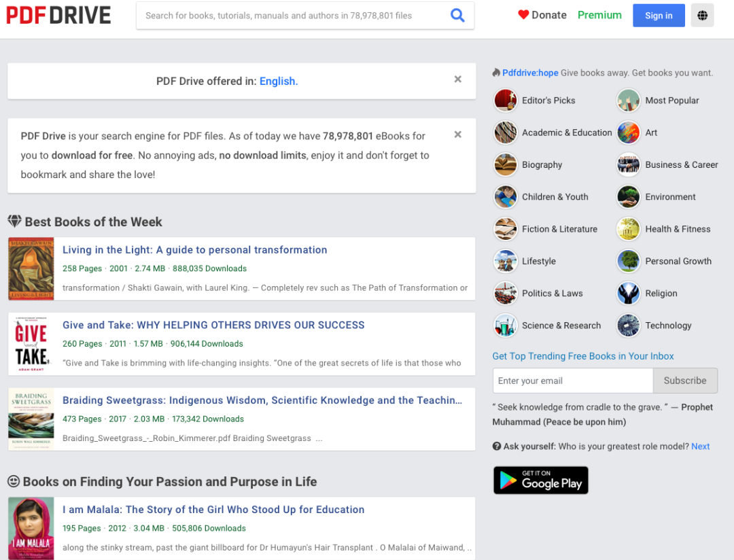The height and width of the screenshot is (560, 734).
Task: Click the Finding Your Passion section heading
Action: 170,481
